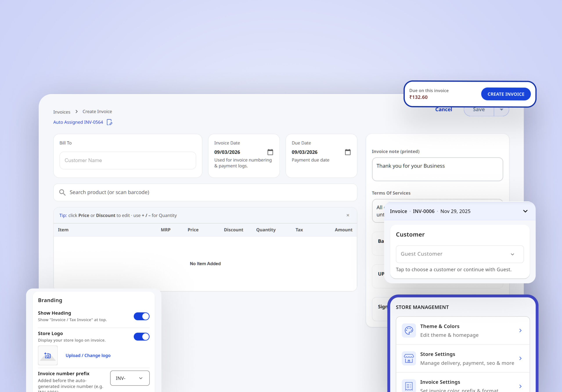Toggle the Show Heading switch
The image size is (562, 392).
[x=141, y=316]
